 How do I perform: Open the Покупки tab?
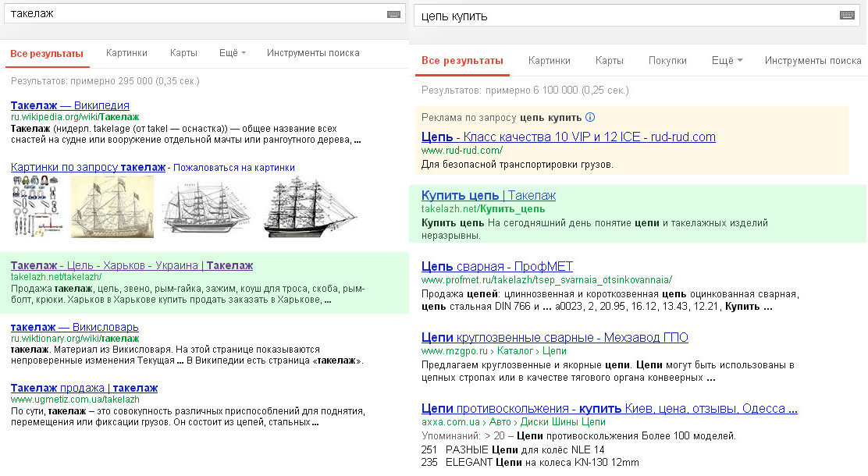tap(667, 60)
